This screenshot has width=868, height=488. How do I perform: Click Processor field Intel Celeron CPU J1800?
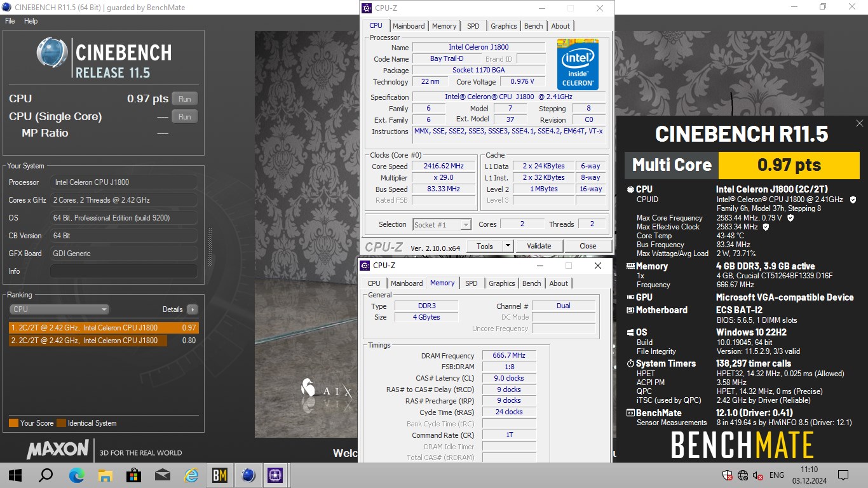[123, 182]
